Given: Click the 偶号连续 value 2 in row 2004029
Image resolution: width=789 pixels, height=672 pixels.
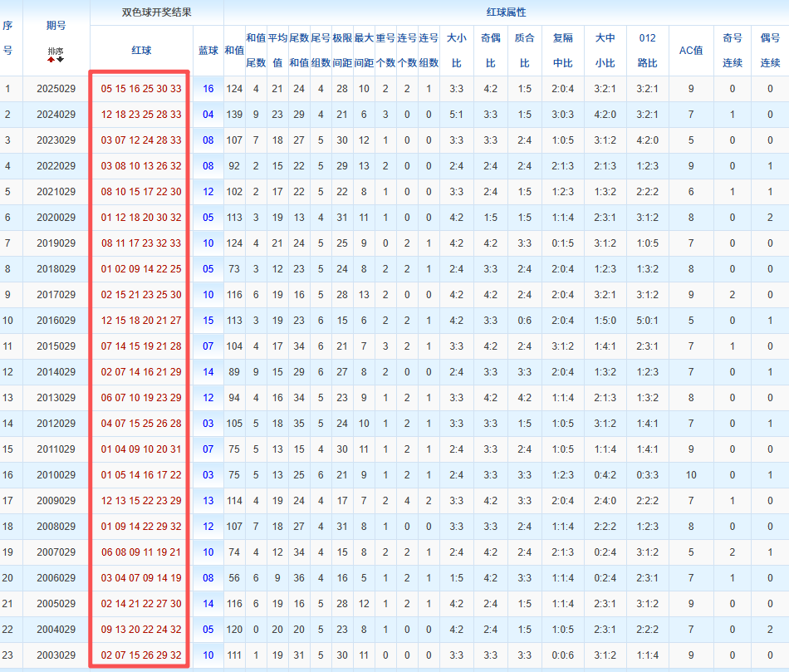Looking at the screenshot, I should click(x=771, y=630).
